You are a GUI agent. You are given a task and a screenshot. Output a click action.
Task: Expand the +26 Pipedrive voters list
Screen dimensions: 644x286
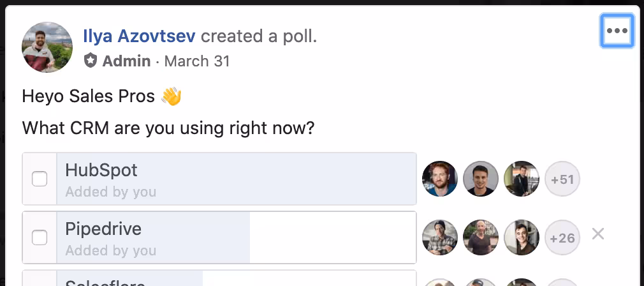(562, 238)
